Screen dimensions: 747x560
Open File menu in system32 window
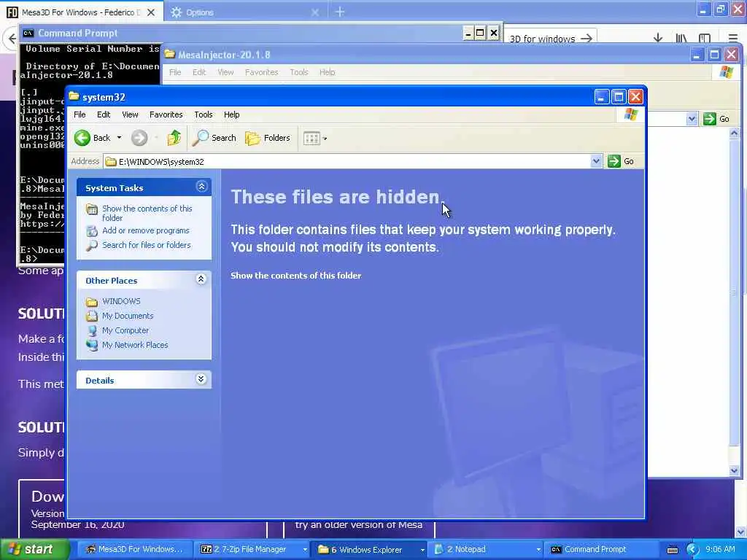[x=80, y=114]
